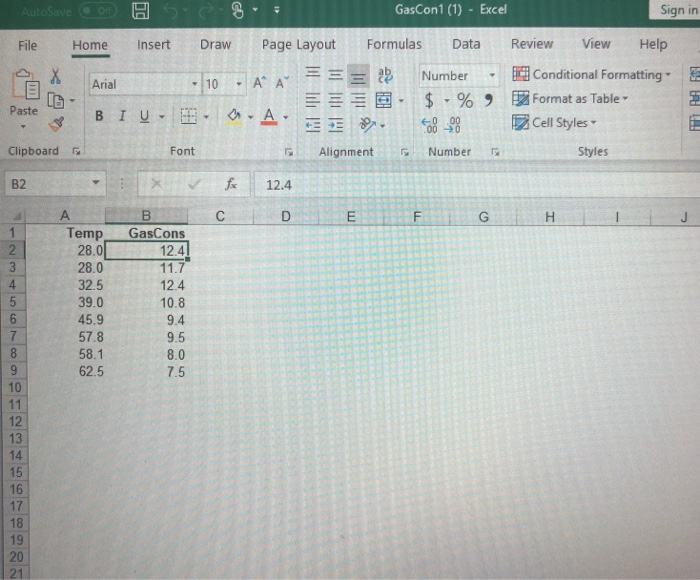Click the Decrease Indent icon
This screenshot has height=580, width=700.
tap(312, 125)
